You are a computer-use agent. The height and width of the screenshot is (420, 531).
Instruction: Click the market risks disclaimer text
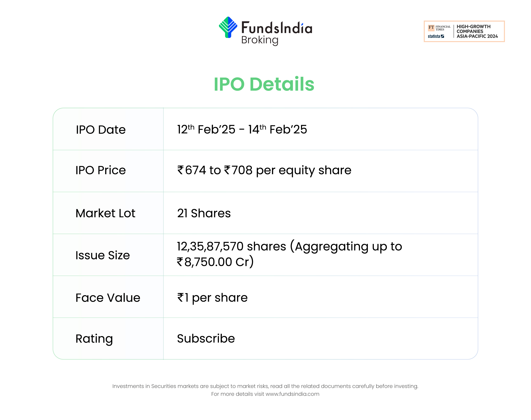coord(265,386)
